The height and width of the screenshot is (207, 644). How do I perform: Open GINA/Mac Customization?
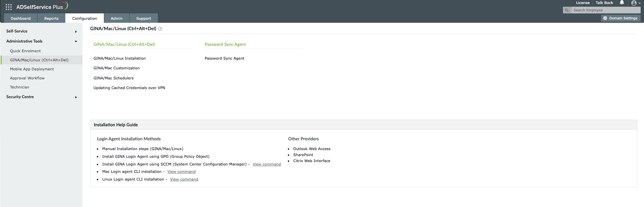(x=117, y=68)
